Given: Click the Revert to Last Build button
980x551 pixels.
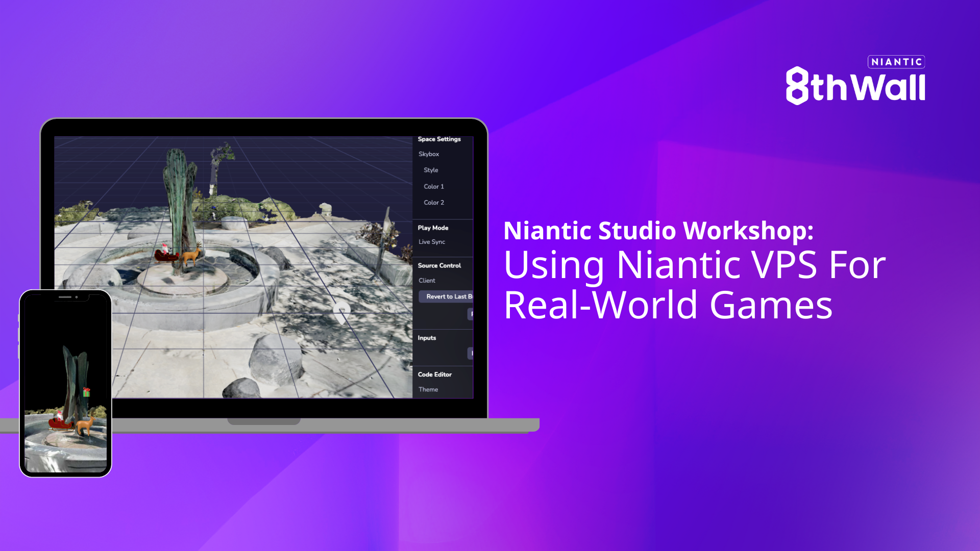Looking at the screenshot, I should pyautogui.click(x=447, y=296).
